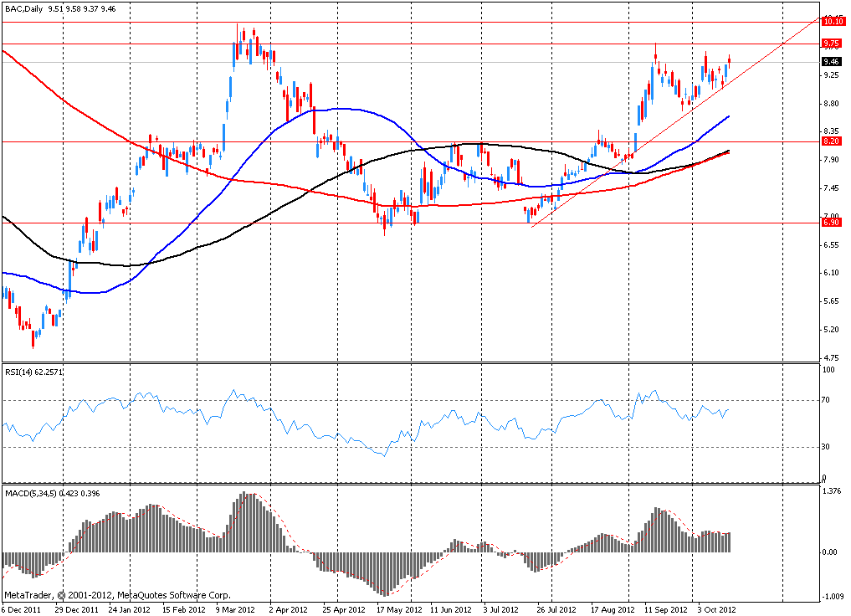Click the 8.20 horizontal level price tag

832,142
